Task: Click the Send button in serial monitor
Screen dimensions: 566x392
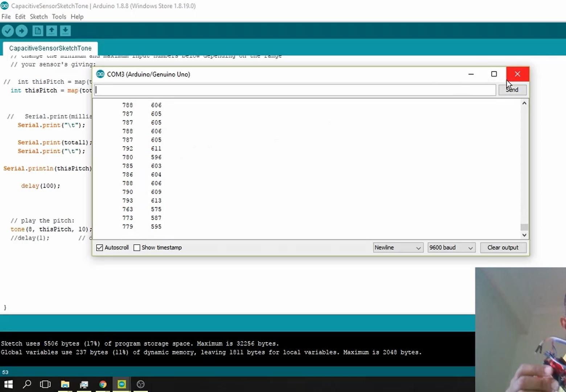Action: (512, 90)
